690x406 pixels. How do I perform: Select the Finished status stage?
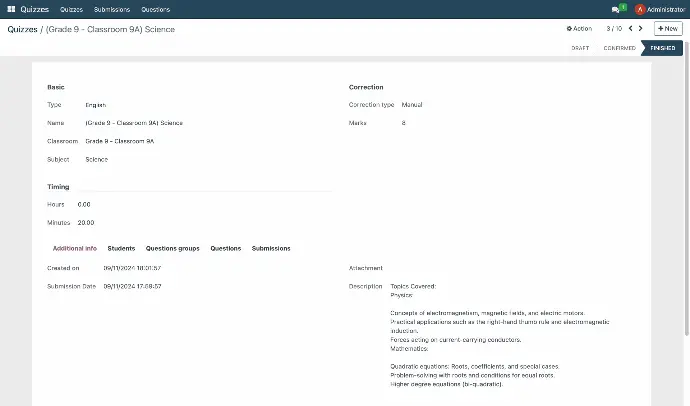[x=663, y=48]
